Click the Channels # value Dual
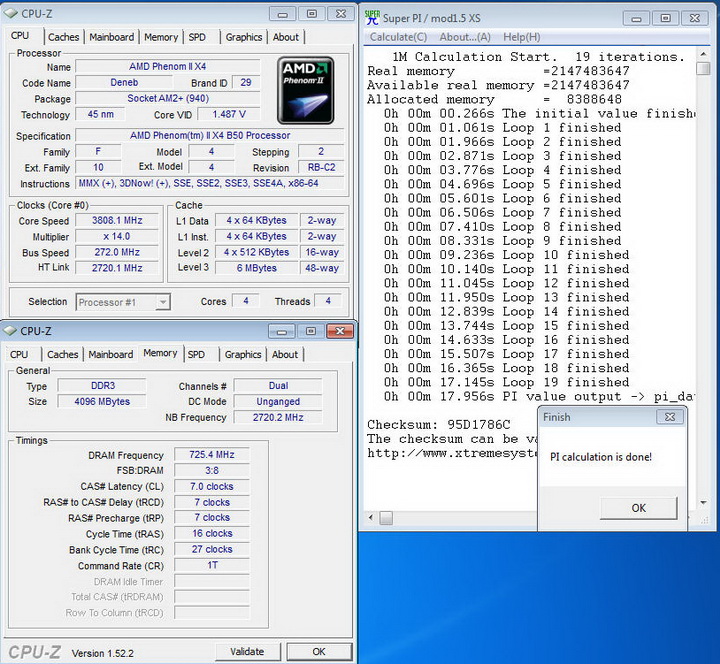 tap(278, 386)
